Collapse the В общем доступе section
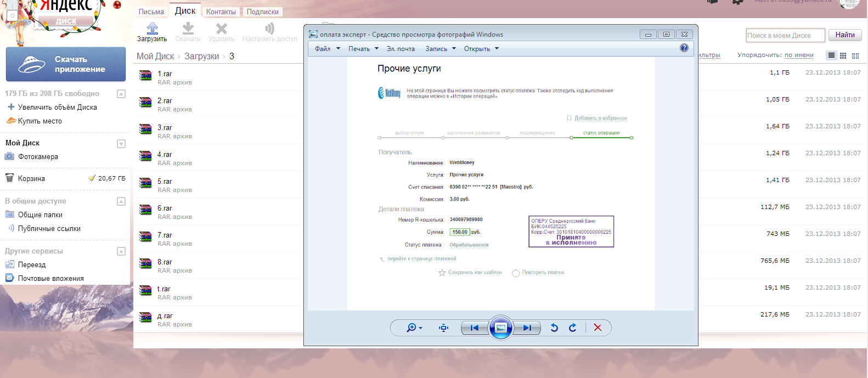This screenshot has height=378, width=868. tap(121, 201)
